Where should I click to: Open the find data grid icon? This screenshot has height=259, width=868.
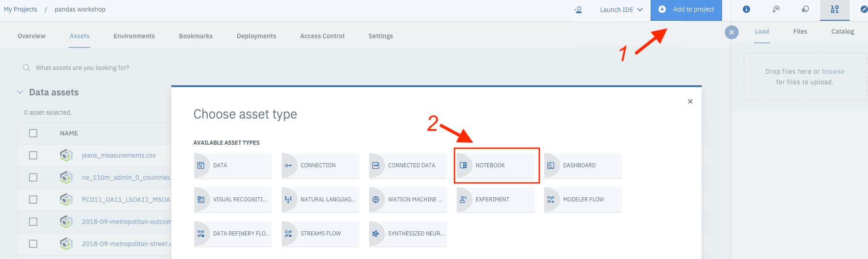(x=835, y=9)
